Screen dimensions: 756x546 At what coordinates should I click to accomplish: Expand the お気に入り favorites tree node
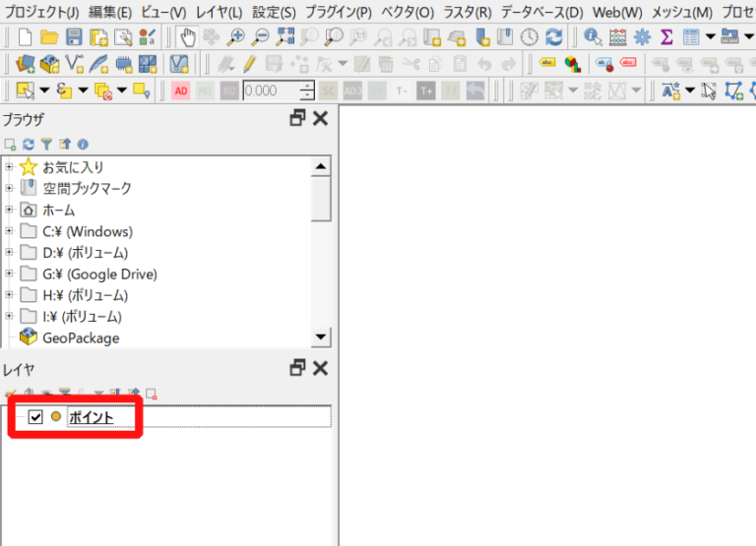9,167
